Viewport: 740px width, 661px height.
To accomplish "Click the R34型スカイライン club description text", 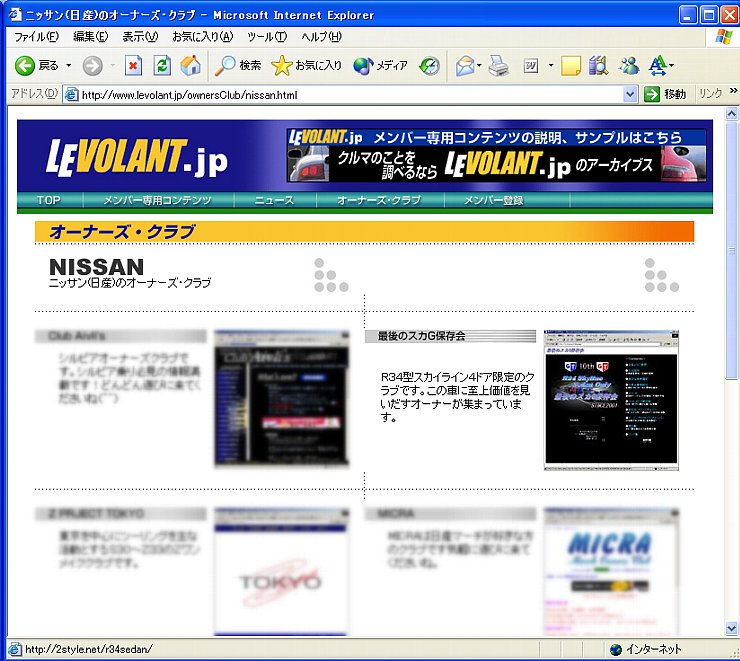I will tap(457, 397).
